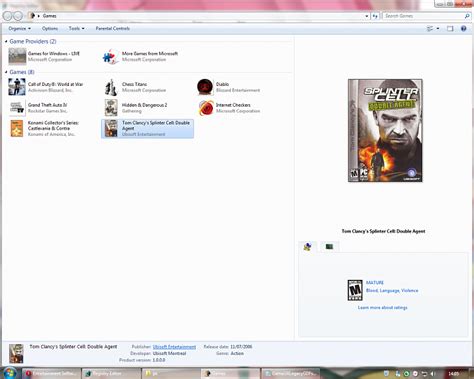Click the breadcrumb arrow before Games

tap(38, 16)
